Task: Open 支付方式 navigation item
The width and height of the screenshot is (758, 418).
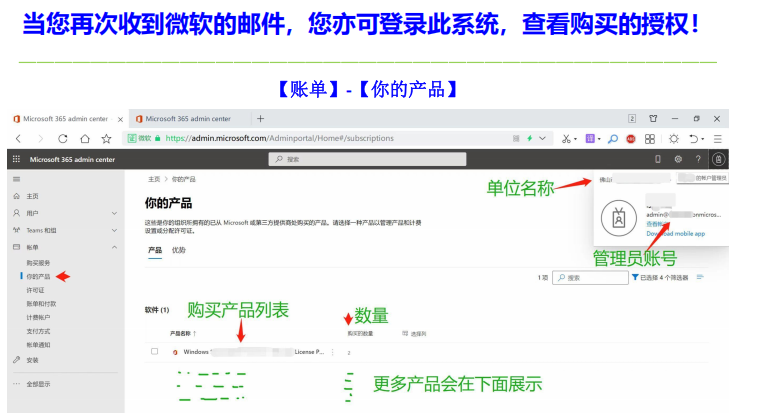Action: pos(38,332)
